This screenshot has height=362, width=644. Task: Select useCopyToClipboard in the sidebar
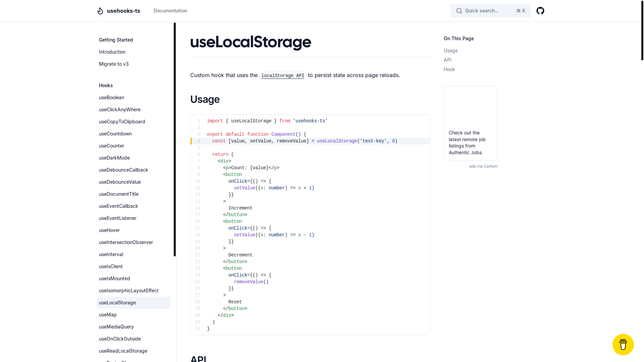pyautogui.click(x=133, y=122)
